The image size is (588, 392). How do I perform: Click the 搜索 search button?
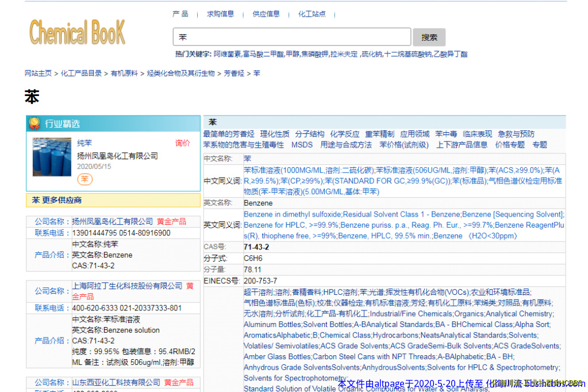pos(429,37)
